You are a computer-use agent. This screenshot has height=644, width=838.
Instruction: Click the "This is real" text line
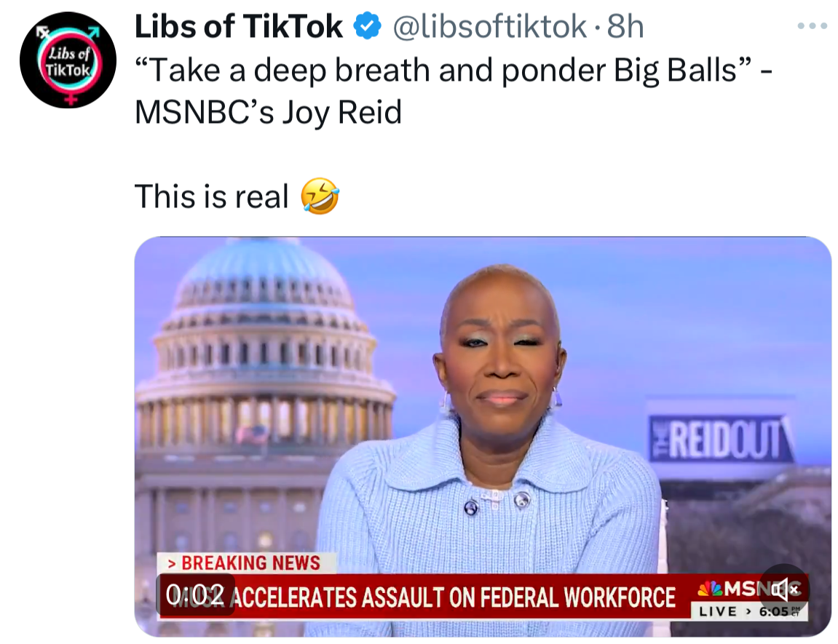212,196
